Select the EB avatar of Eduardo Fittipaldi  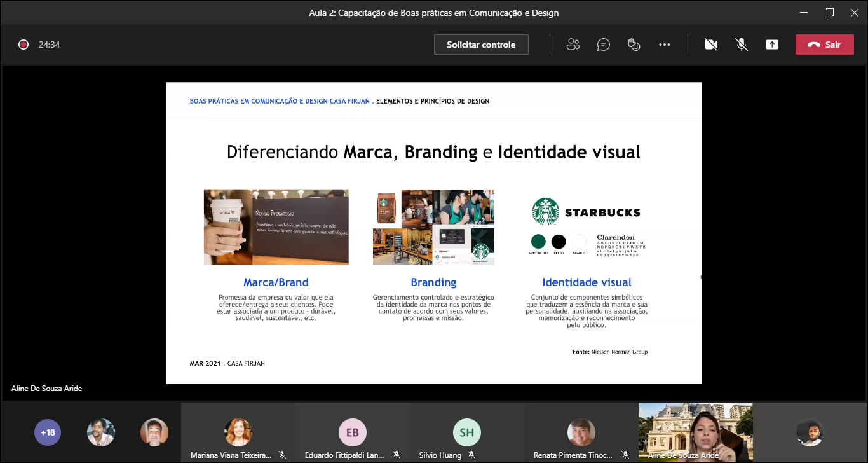coord(353,432)
